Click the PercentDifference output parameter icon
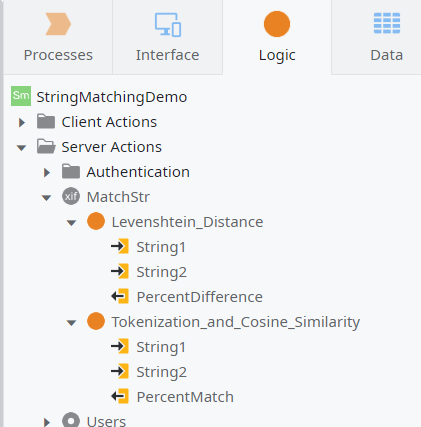 (120, 296)
